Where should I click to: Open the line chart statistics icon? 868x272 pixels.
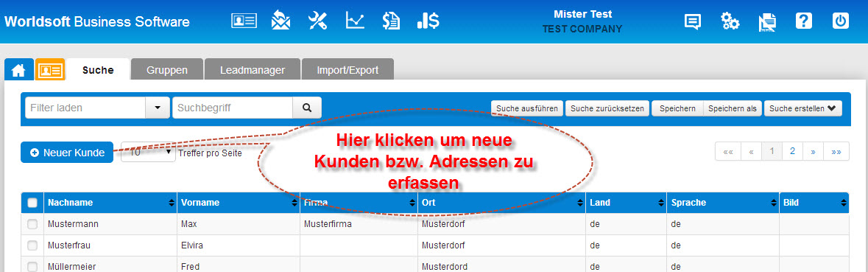355,21
